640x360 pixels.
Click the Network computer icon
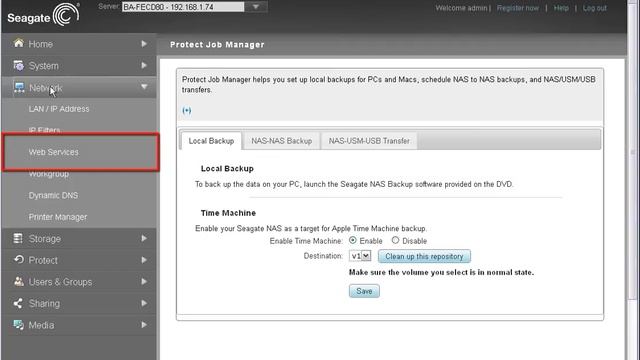19,87
